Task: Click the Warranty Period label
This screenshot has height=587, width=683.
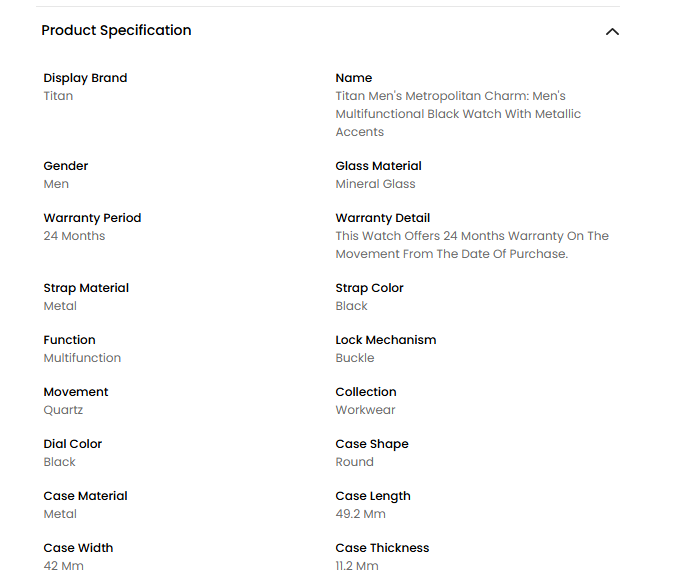Action: click(x=92, y=218)
